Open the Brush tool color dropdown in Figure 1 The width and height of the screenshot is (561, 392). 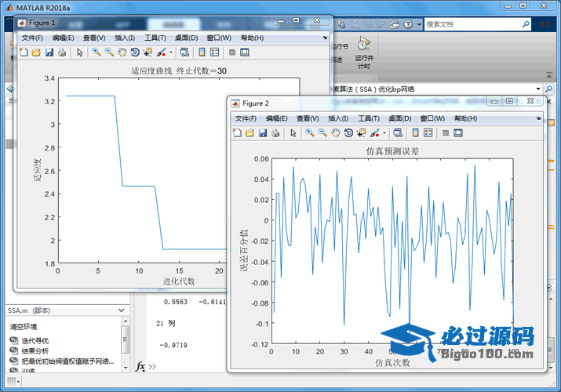[x=170, y=53]
